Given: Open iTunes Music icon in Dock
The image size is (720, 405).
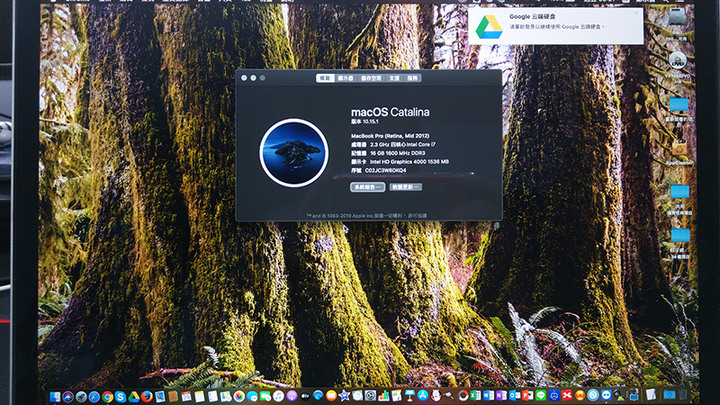Looking at the screenshot, I should pyautogui.click(x=278, y=396).
